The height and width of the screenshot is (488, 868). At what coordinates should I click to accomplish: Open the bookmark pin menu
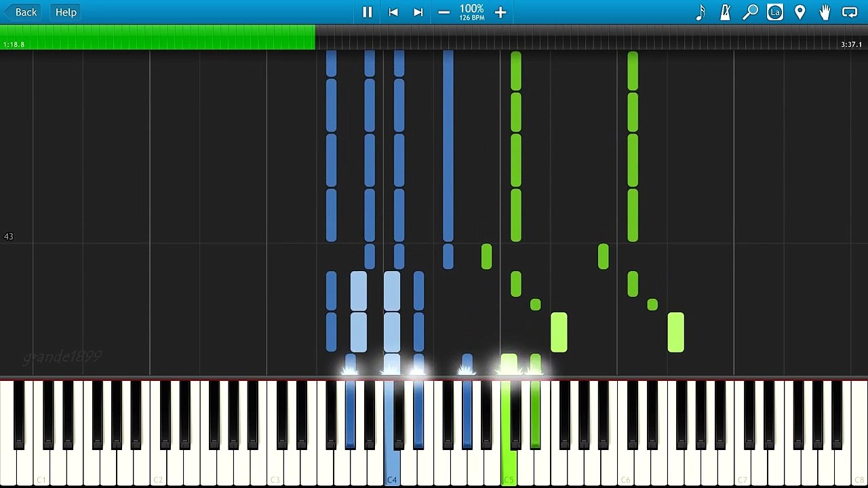coord(800,12)
